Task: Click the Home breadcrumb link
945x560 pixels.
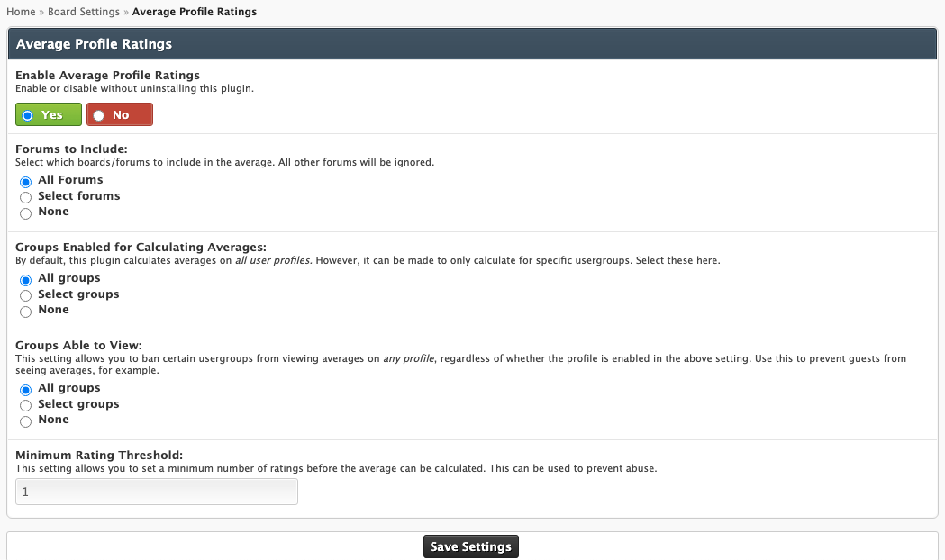Action: click(21, 12)
